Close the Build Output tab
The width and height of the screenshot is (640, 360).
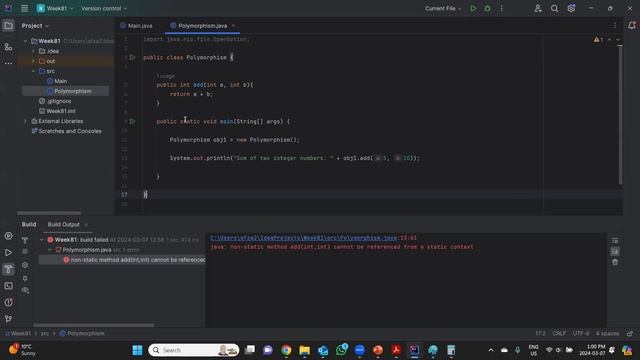tap(86, 224)
